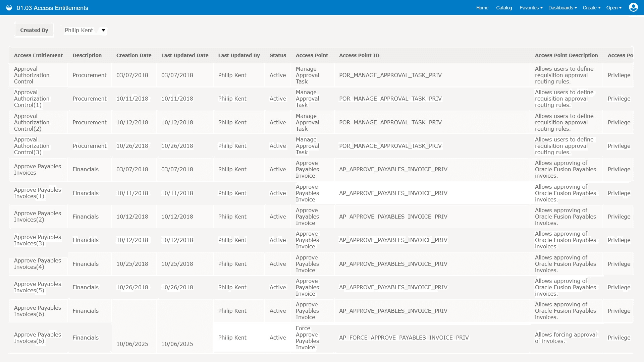Click the Oracle BI logo icon
This screenshot has width=644, height=362.
(x=9, y=8)
